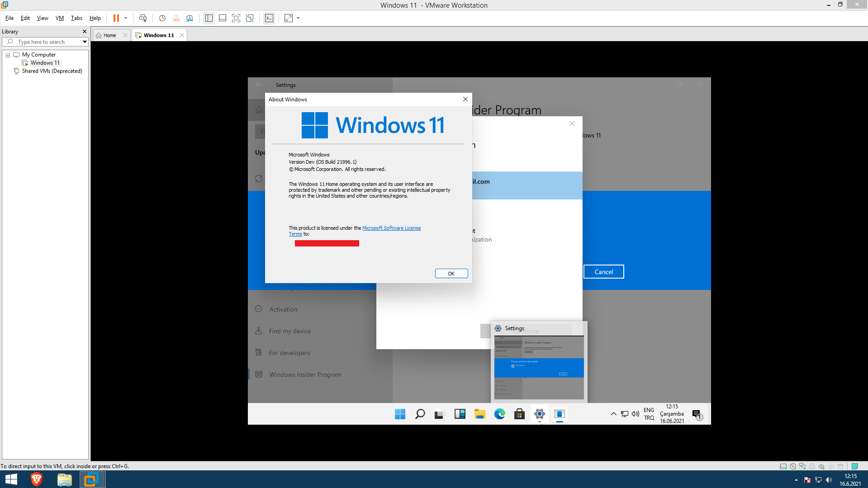Open Find my device in Settings sidebar
Screen dimensions: 868x488
pos(289,331)
